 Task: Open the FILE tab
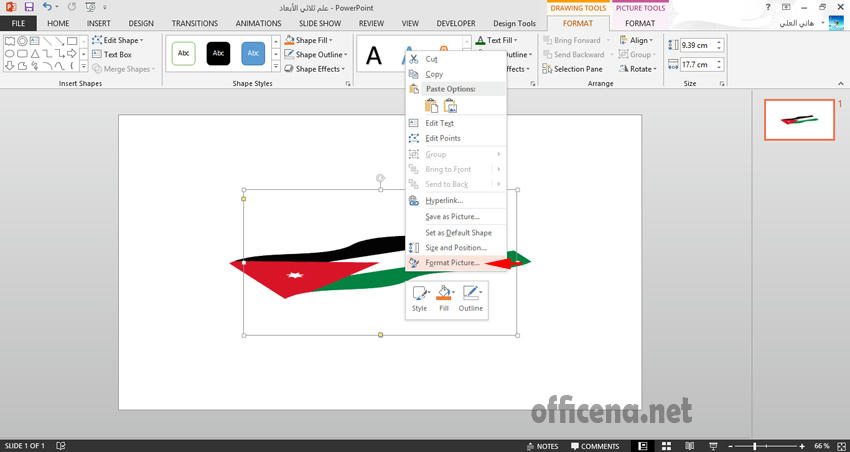[x=18, y=23]
